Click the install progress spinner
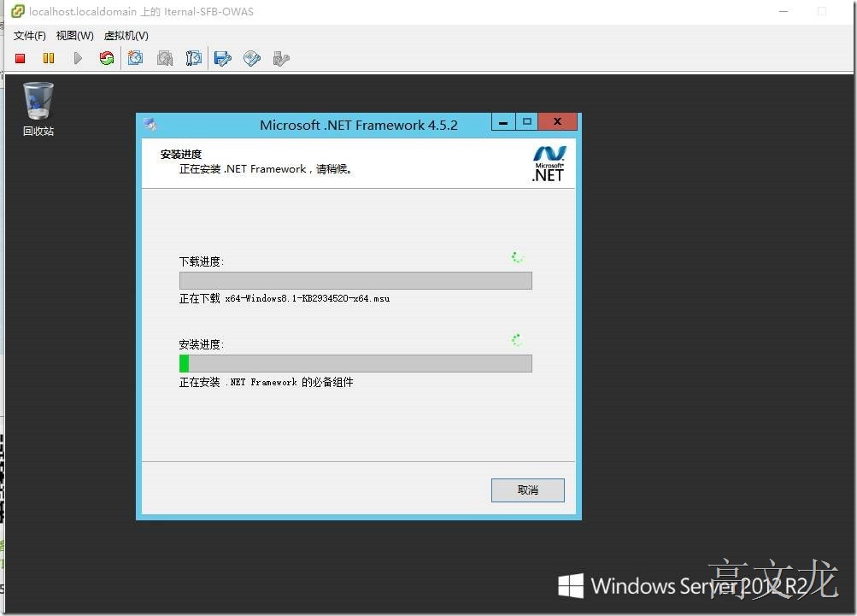The height and width of the screenshot is (616, 857). 517,340
